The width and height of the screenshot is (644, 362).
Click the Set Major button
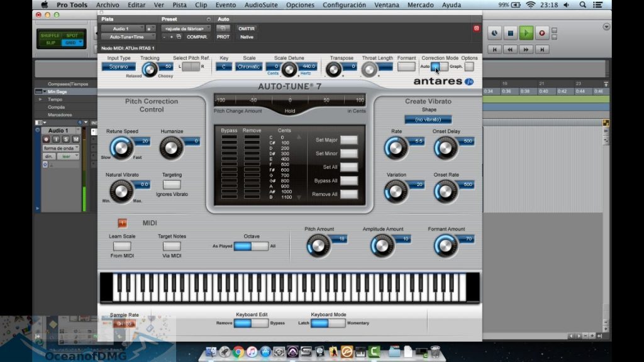click(x=348, y=140)
